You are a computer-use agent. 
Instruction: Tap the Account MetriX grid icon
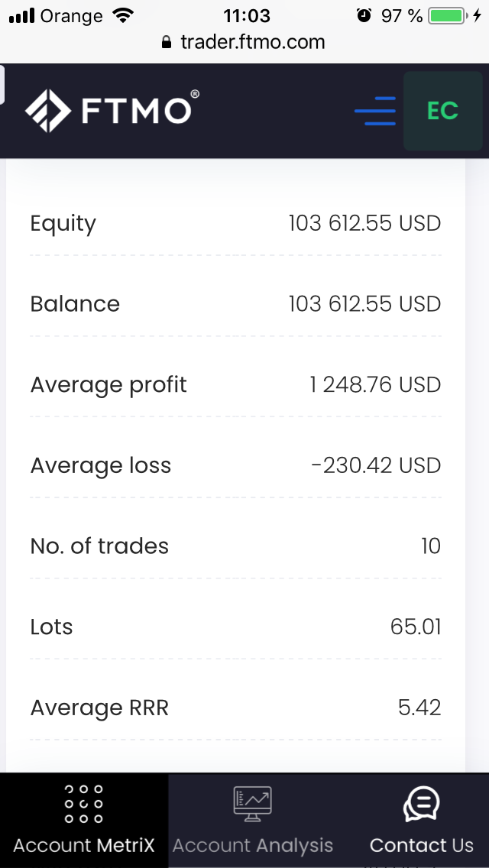pyautogui.click(x=84, y=804)
